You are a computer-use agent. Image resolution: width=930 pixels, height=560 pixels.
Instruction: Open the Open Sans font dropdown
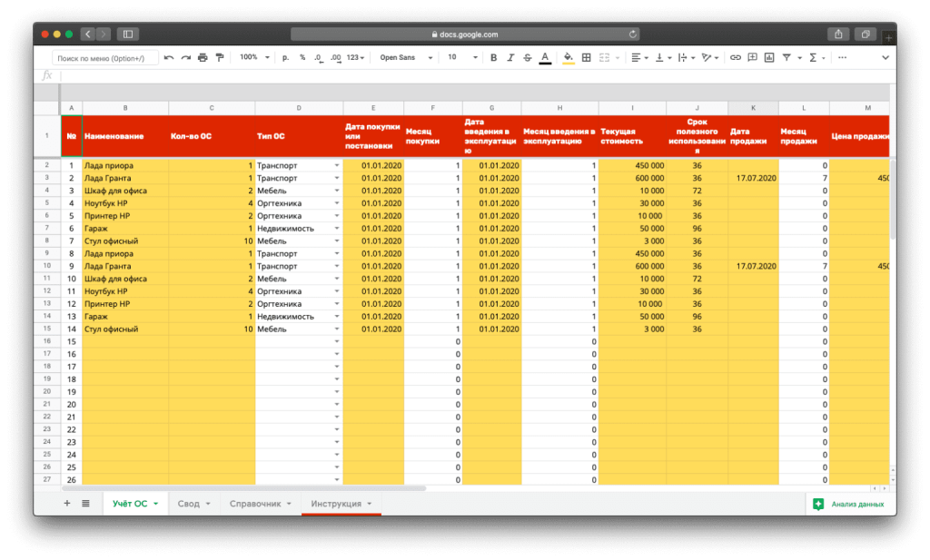403,57
